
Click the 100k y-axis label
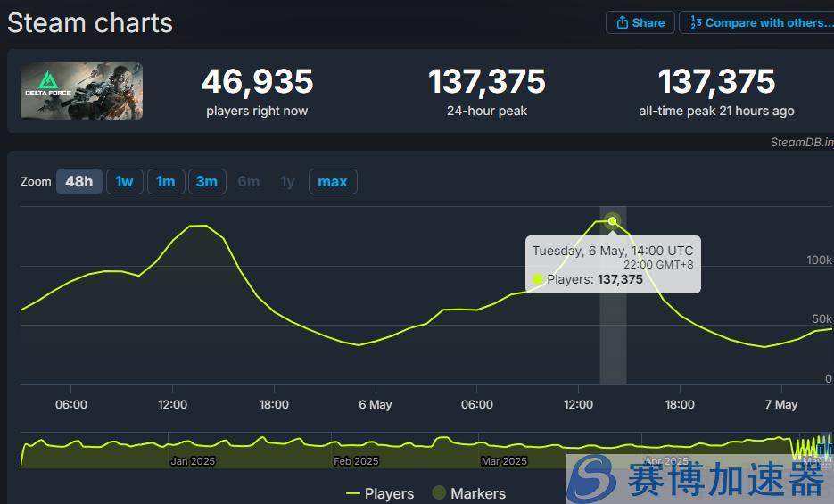click(819, 260)
